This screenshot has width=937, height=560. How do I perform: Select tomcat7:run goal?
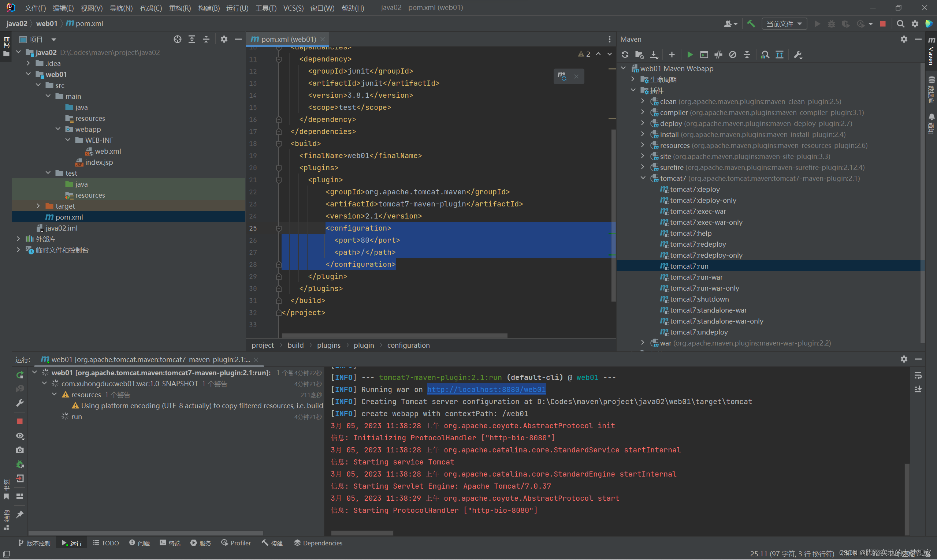(689, 266)
